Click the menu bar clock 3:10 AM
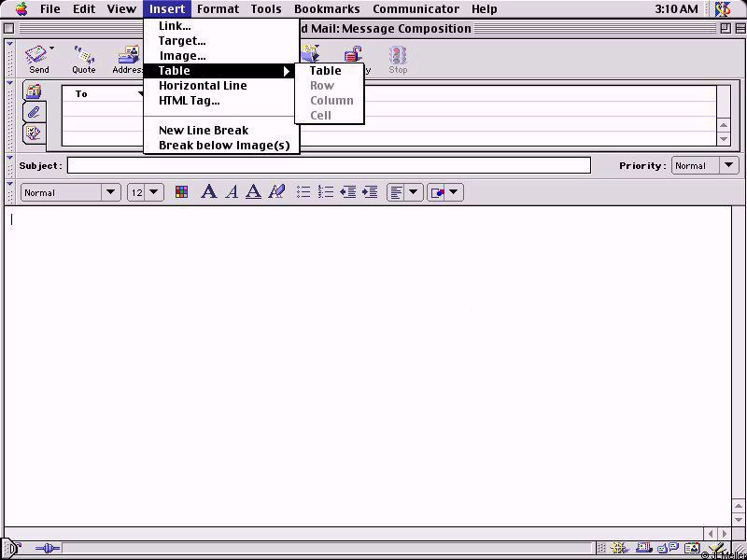Viewport: 747px width, 560px height. (676, 8)
